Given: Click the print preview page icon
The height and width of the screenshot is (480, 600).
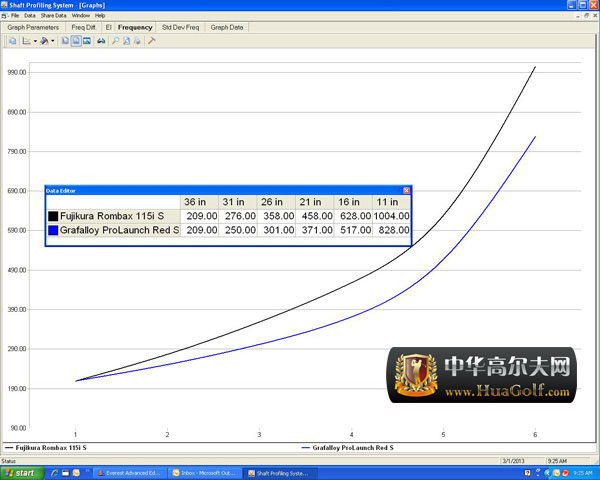Looking at the screenshot, I should click(126, 41).
